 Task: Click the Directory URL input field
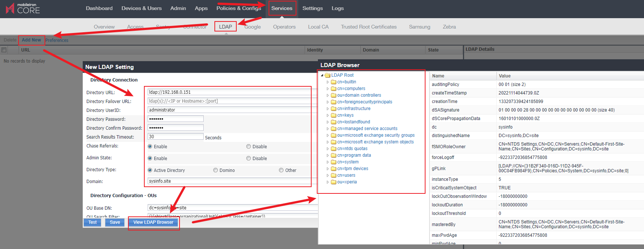coord(230,92)
